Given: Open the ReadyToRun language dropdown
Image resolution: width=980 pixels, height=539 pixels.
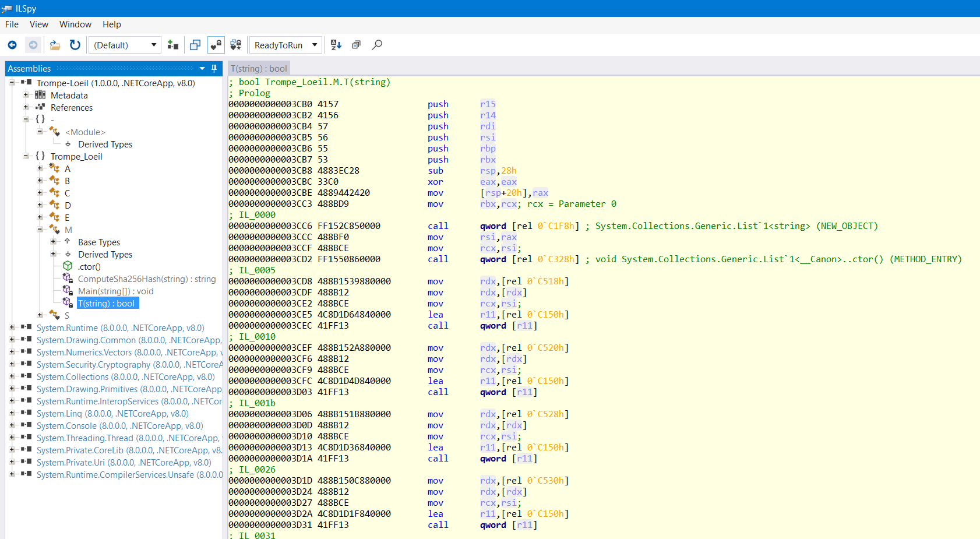Looking at the screenshot, I should [x=285, y=45].
